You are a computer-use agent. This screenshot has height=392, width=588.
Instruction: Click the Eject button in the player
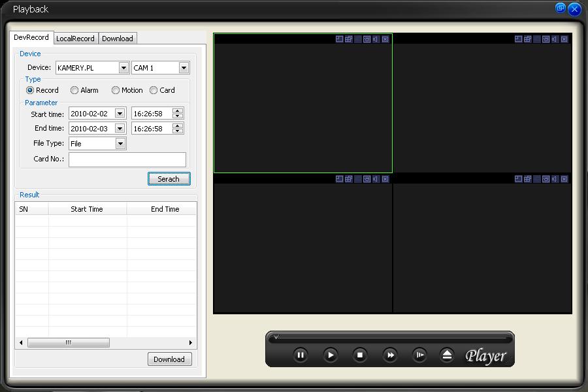447,355
